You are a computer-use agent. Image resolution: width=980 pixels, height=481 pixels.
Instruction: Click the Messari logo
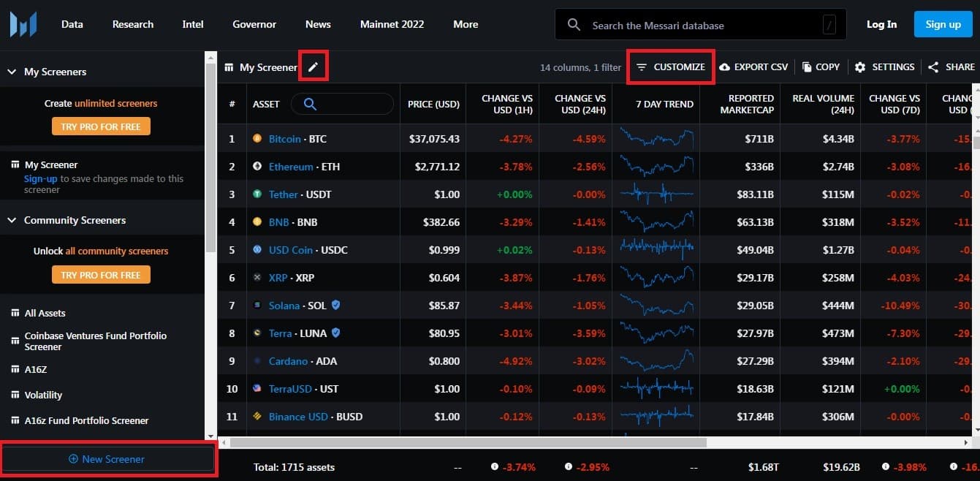[x=23, y=24]
